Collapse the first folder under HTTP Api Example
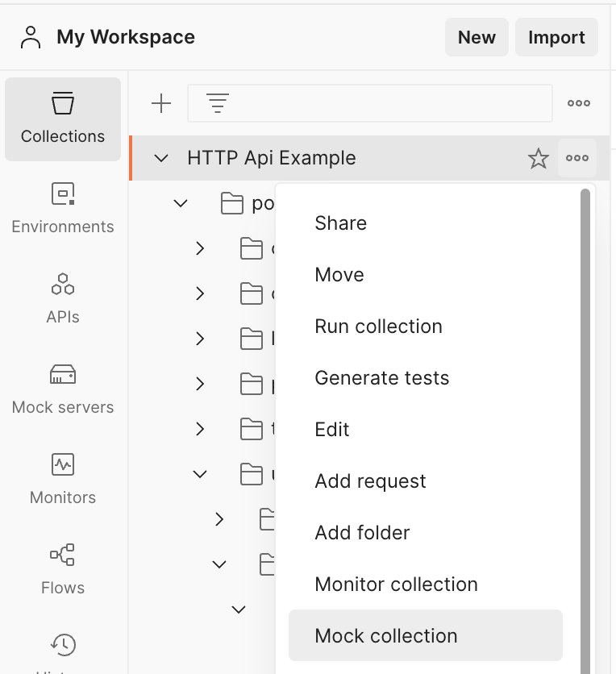Screen dimensions: 616x674 click(181, 204)
